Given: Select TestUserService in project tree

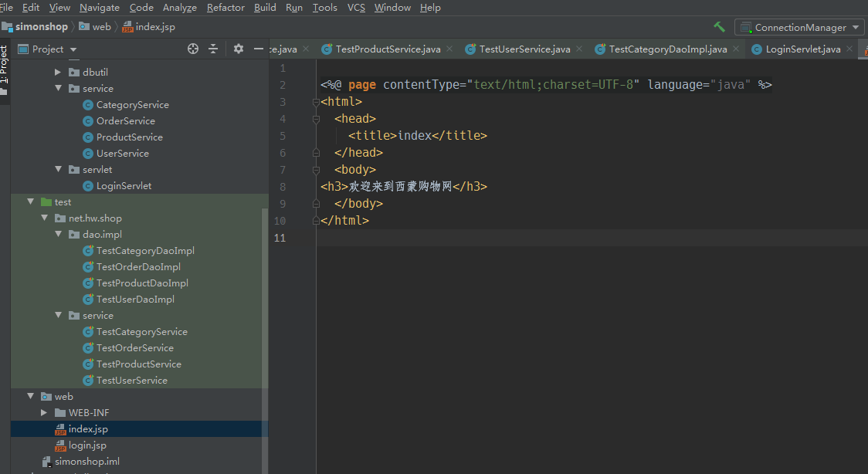Looking at the screenshot, I should click(132, 380).
